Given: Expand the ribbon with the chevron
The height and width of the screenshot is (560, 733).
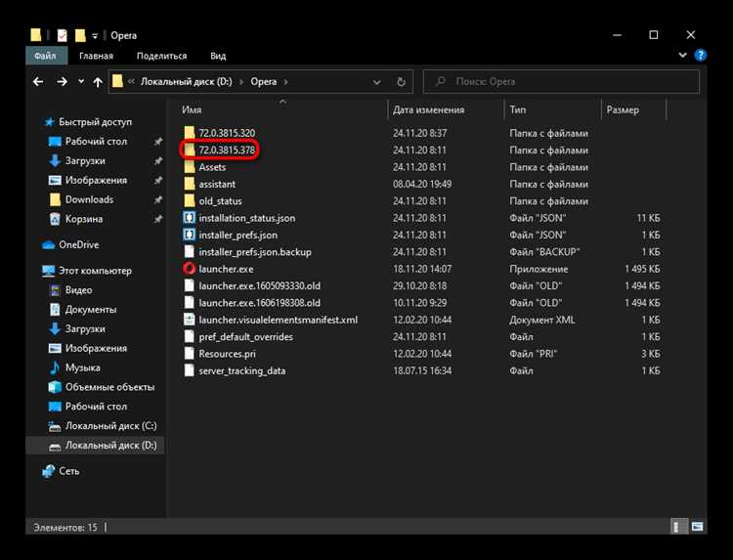Looking at the screenshot, I should tap(682, 55).
